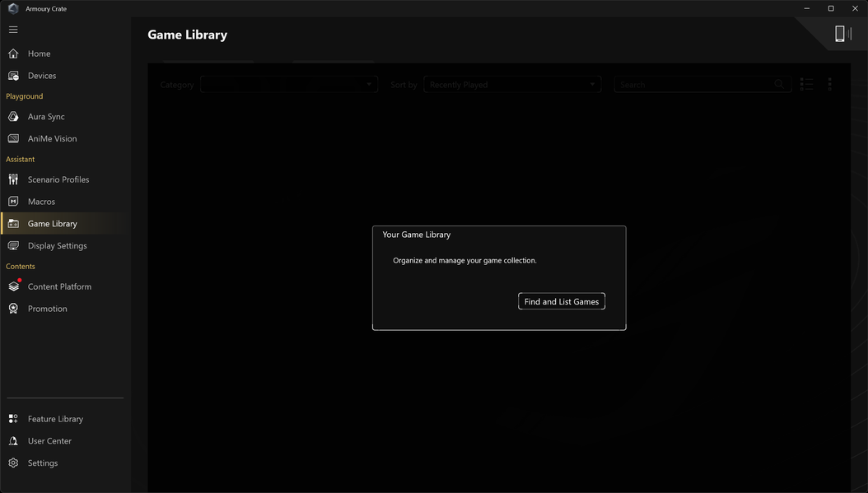Click the Display Settings monitor icon
This screenshot has width=868, height=493.
(x=13, y=246)
